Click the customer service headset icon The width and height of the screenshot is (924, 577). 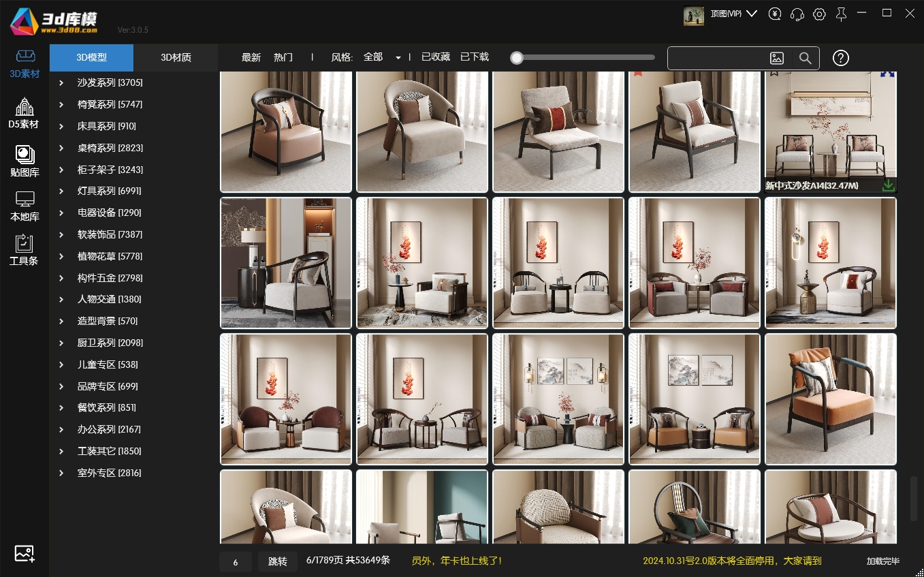click(797, 14)
